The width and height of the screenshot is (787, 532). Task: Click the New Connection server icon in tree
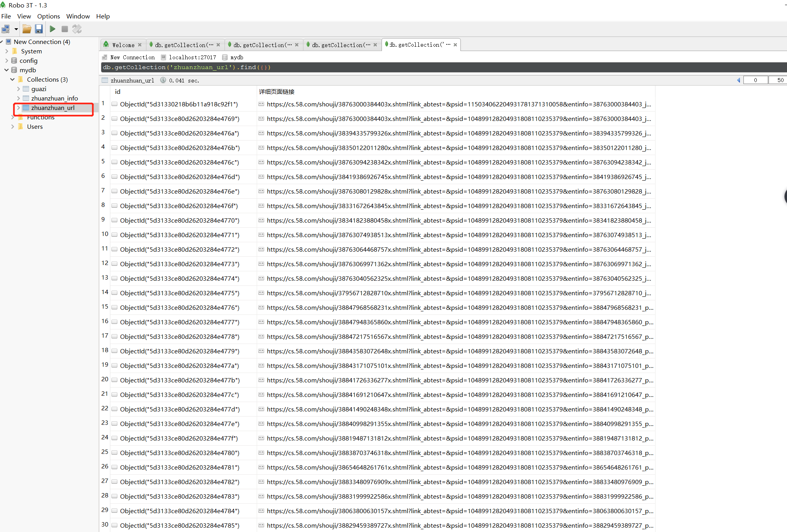(9, 42)
